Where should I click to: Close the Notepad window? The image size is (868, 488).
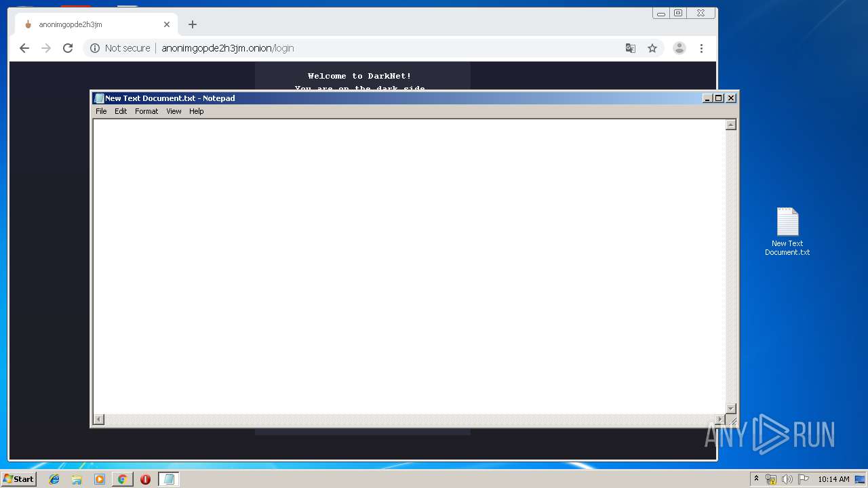(x=731, y=98)
